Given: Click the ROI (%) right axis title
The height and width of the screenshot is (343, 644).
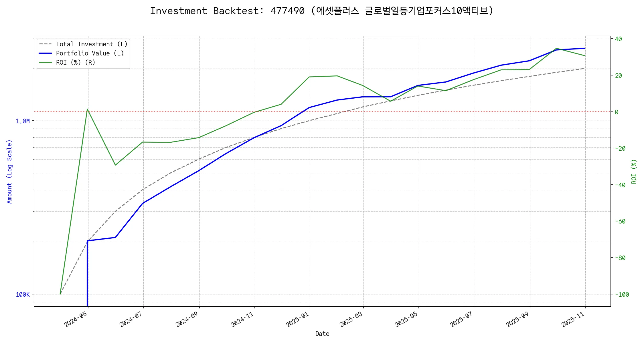Looking at the screenshot, I should click(x=634, y=171).
